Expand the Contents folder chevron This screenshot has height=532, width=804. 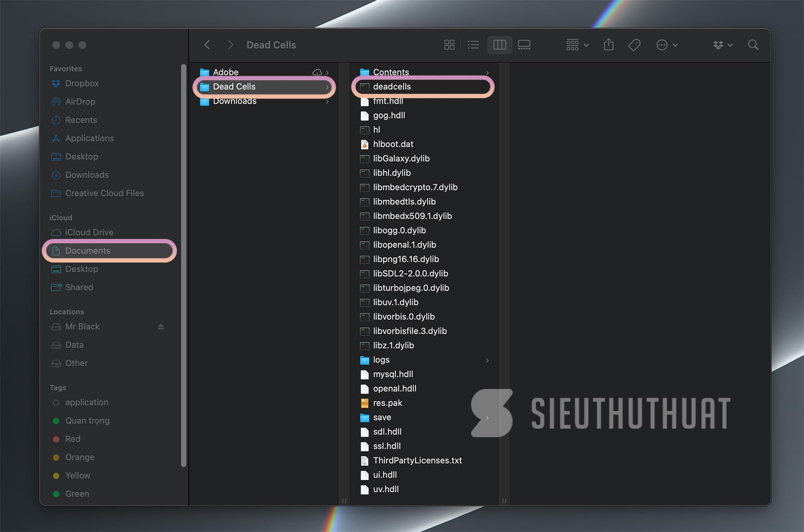tap(487, 72)
